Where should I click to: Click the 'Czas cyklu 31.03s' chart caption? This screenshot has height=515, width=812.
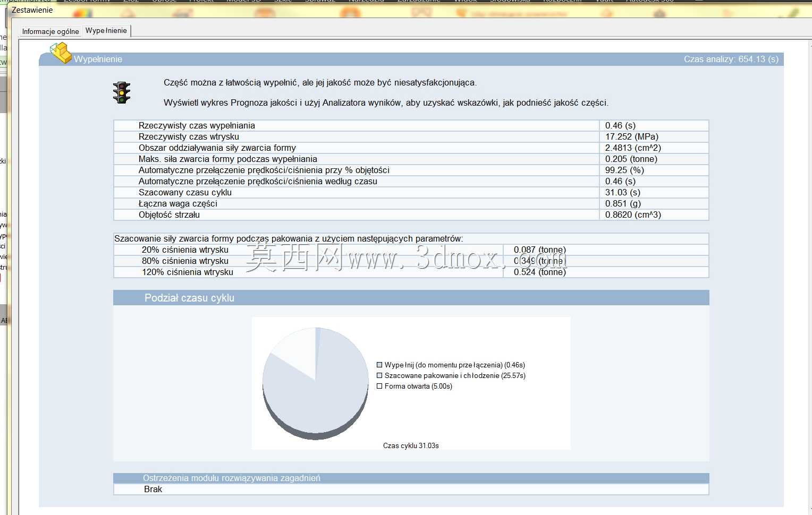click(411, 445)
